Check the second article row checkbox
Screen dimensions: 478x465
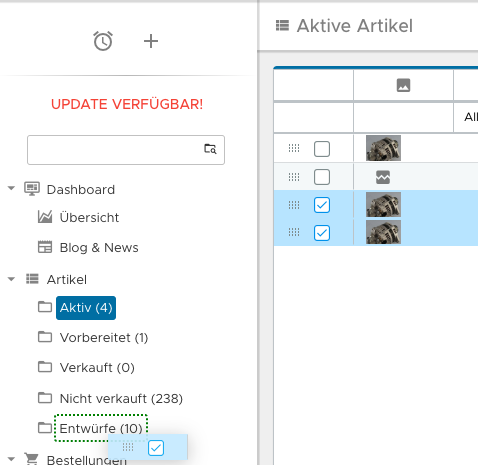322,177
